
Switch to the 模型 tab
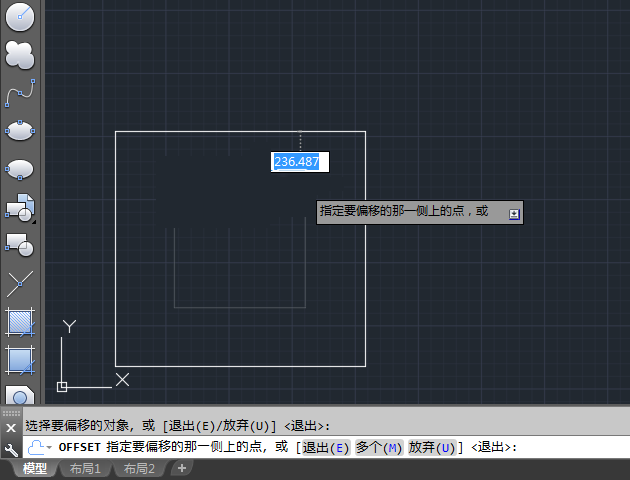pyautogui.click(x=35, y=469)
